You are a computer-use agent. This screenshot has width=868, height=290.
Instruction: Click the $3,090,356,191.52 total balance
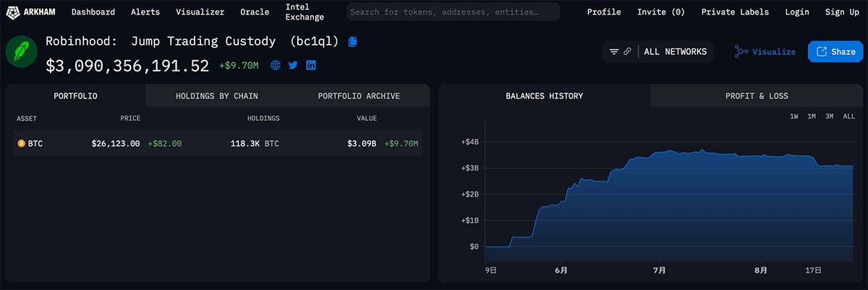(127, 65)
